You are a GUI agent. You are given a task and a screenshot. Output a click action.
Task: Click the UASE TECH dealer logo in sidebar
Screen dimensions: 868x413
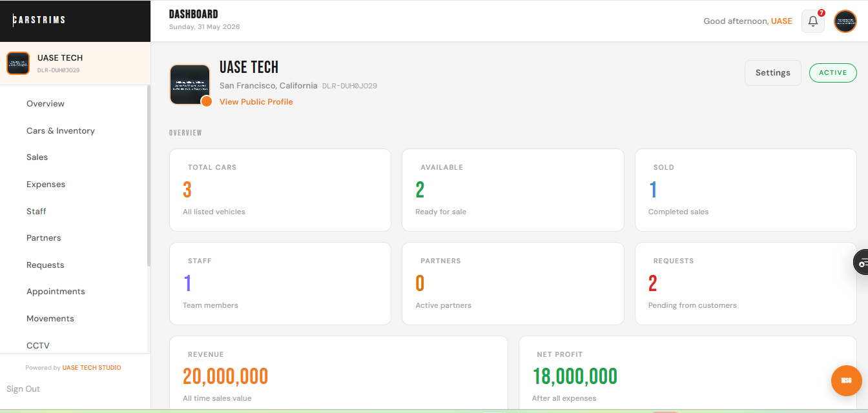[18, 63]
